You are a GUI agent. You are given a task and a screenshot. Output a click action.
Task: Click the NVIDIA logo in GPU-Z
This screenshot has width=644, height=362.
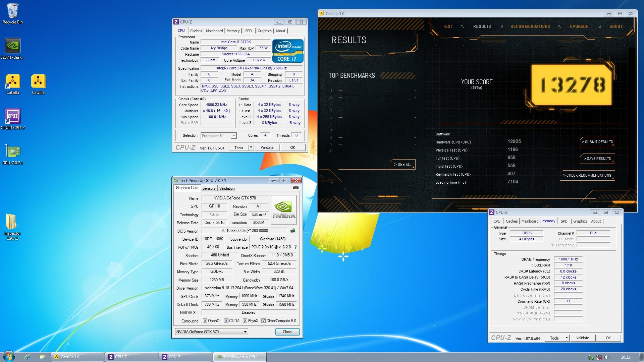coord(284,210)
